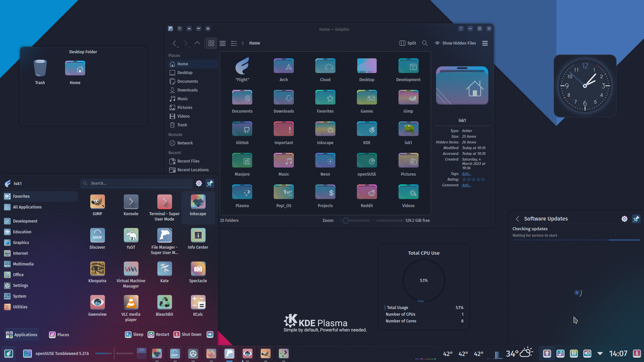The height and width of the screenshot is (362, 644).
Task: Select All Applications category
Action: [x=41, y=207]
